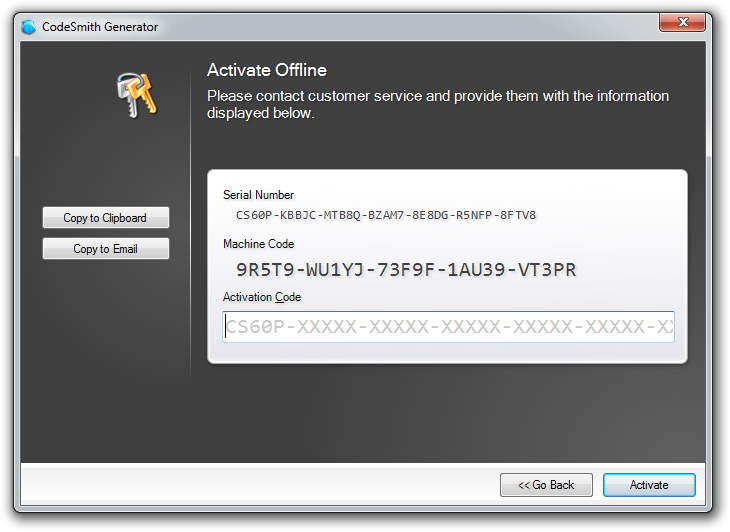Click the Copy to Clipboard button

click(x=106, y=217)
